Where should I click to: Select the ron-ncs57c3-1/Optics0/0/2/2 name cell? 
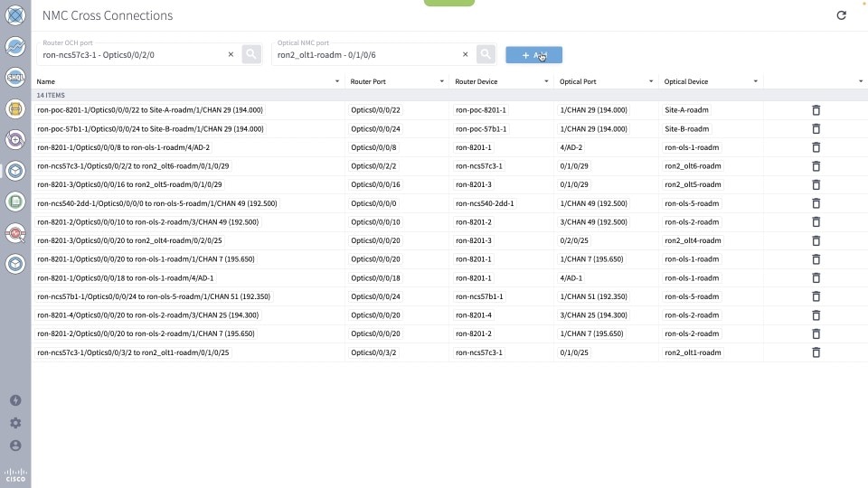[133, 166]
